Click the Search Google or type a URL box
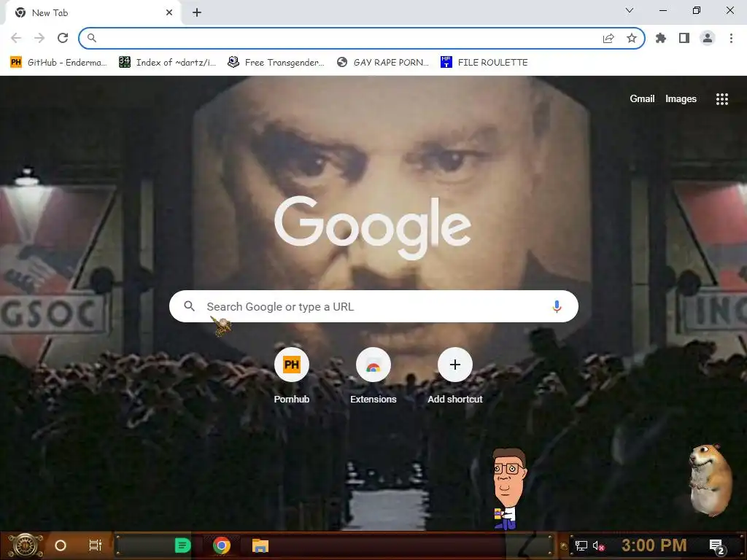Screen dimensions: 747x560 pyautogui.click(x=374, y=306)
